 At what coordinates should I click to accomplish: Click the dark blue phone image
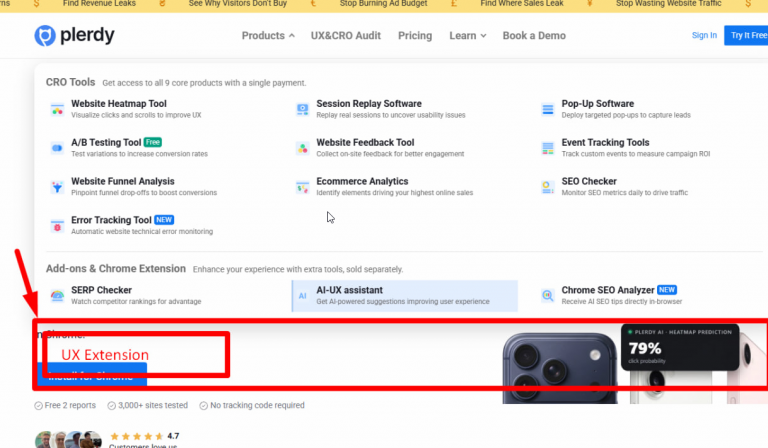[x=560, y=368]
